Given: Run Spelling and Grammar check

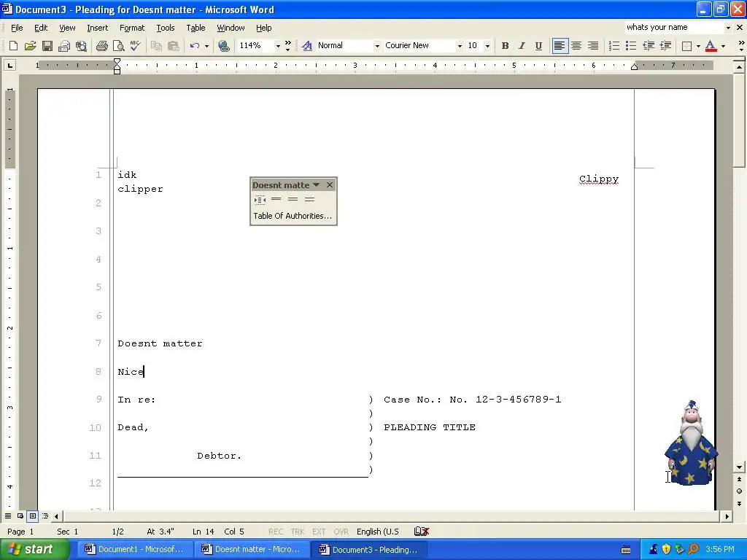Looking at the screenshot, I should pos(135,46).
